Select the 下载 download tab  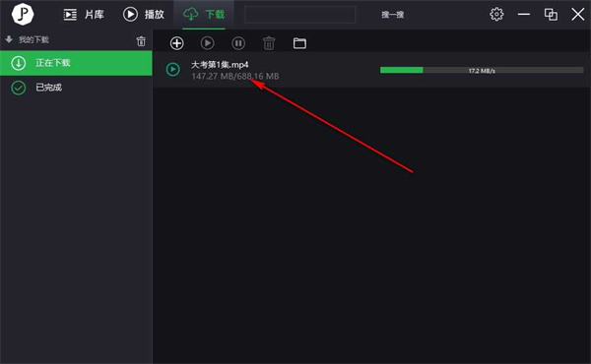pyautogui.click(x=204, y=15)
